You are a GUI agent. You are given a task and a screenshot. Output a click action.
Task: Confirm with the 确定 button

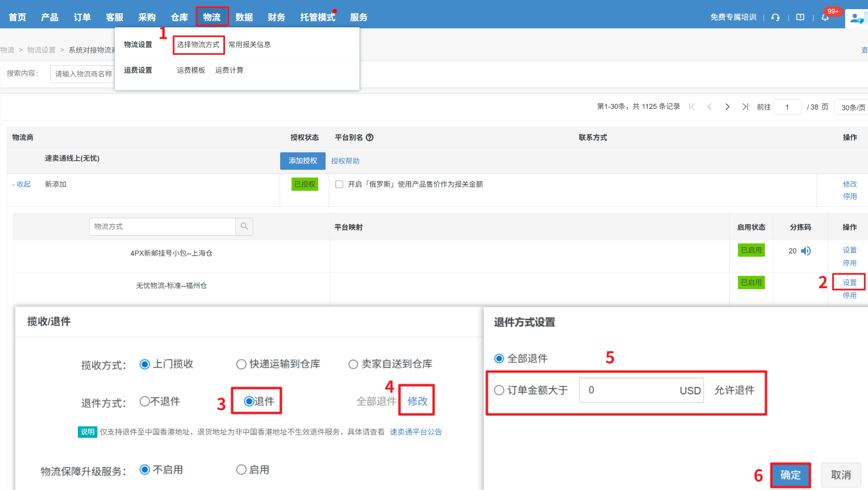click(790, 475)
